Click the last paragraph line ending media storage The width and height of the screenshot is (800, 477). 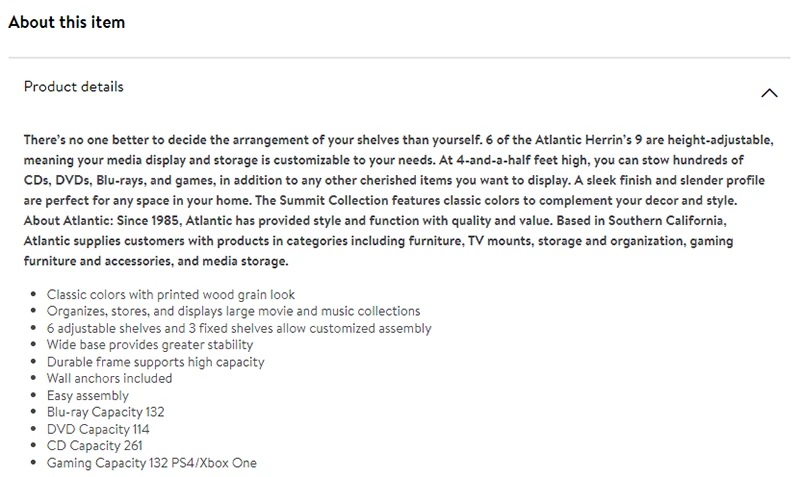[x=156, y=261]
